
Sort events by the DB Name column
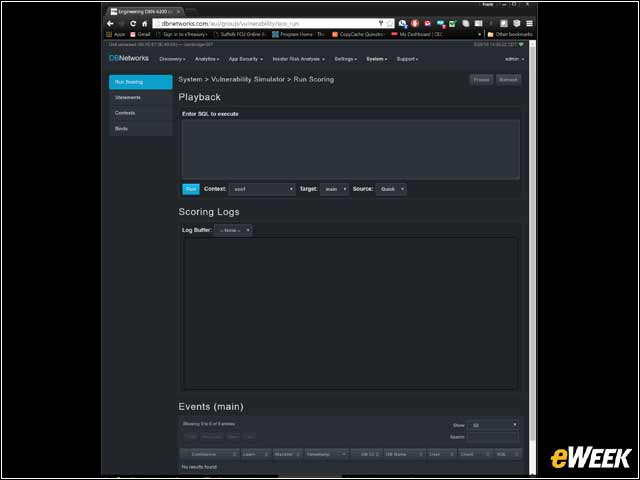(404, 454)
